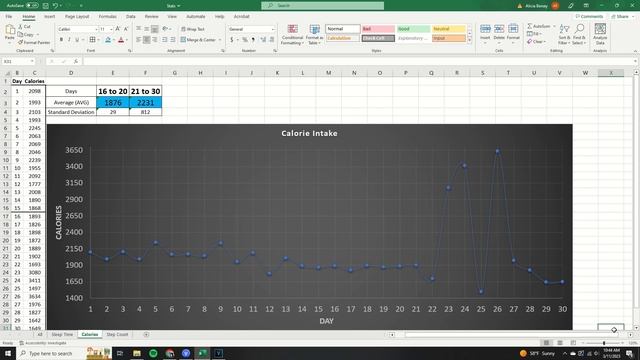This screenshot has height=360, width=640.
Task: Click the Increase Decimal icon
Action: (x=263, y=40)
